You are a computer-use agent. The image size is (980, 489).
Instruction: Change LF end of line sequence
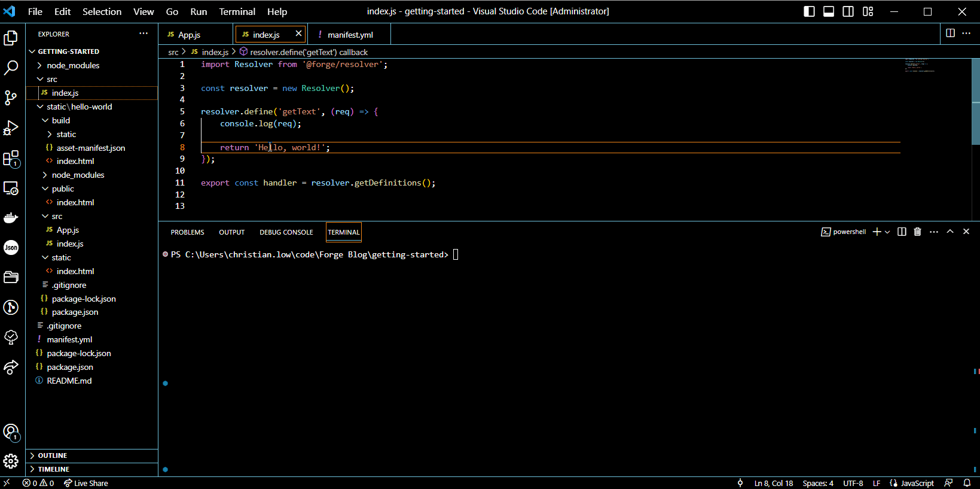[877, 483]
